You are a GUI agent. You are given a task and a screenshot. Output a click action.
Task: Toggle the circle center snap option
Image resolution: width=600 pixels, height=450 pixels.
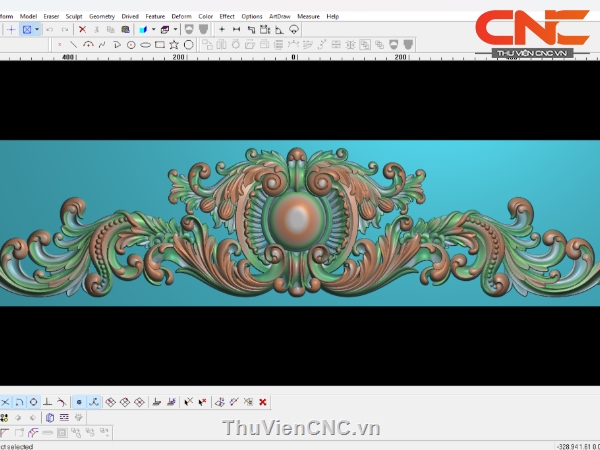point(33,402)
